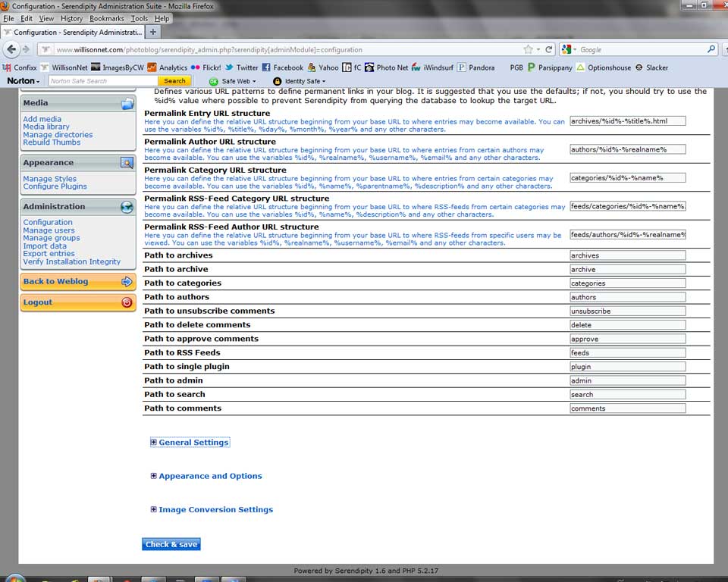Bookmark this page with the star icon
The image size is (728, 582).
tap(528, 49)
